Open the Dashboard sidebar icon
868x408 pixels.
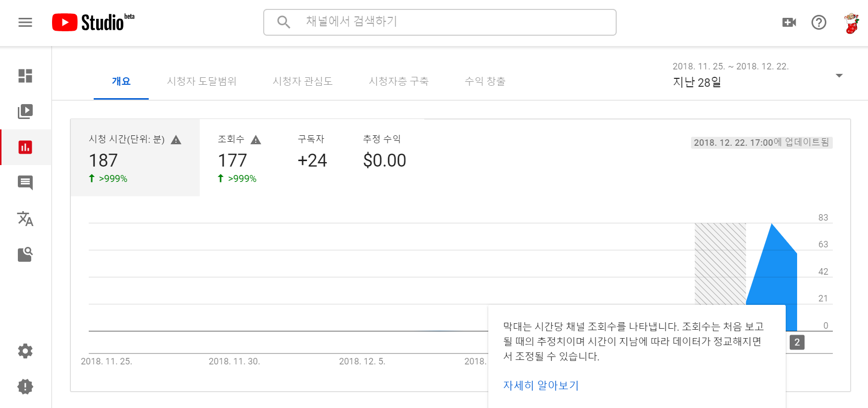(x=25, y=76)
